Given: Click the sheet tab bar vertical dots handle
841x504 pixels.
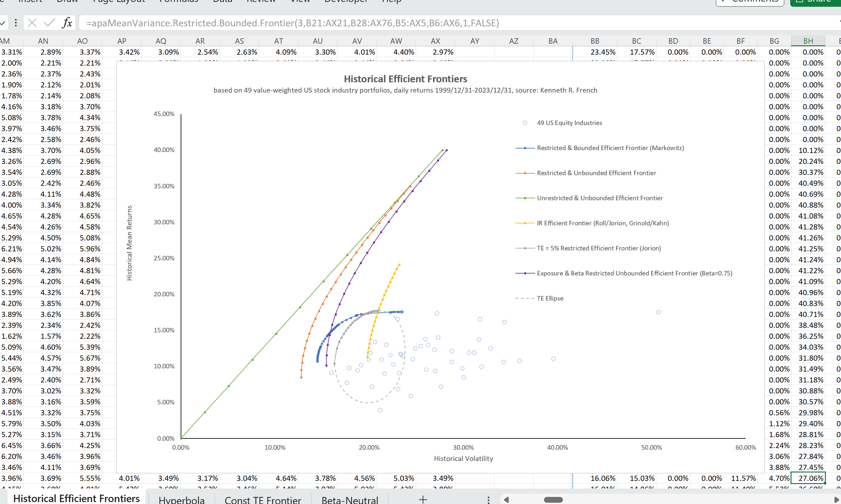Looking at the screenshot, I should [488, 500].
